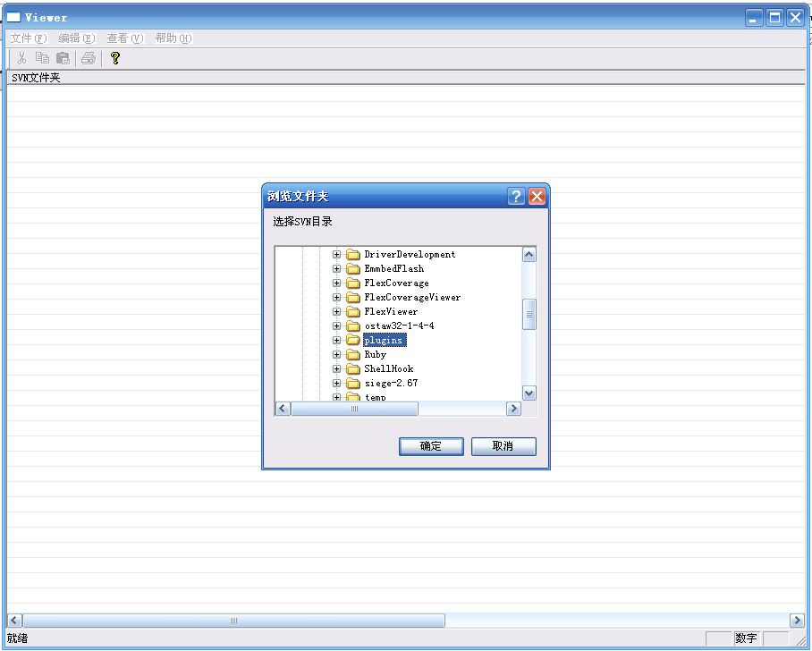Select the plugins folder name
Viewport: 812px width, 651px height.
coord(385,341)
